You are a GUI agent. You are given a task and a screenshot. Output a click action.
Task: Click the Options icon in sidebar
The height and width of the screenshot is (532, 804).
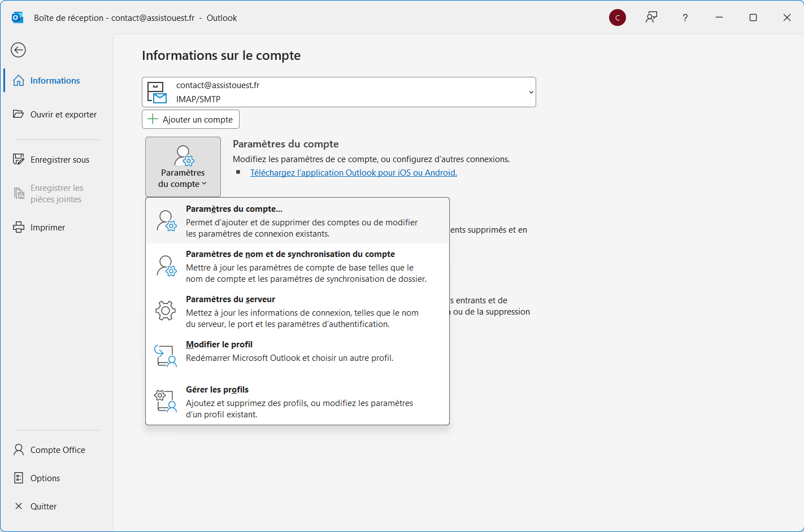tap(19, 478)
